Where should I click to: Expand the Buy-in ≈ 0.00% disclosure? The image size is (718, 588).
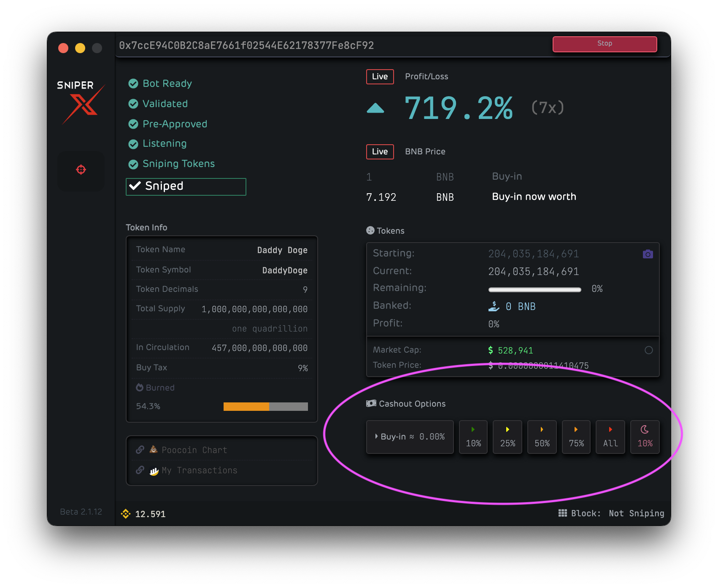(377, 437)
